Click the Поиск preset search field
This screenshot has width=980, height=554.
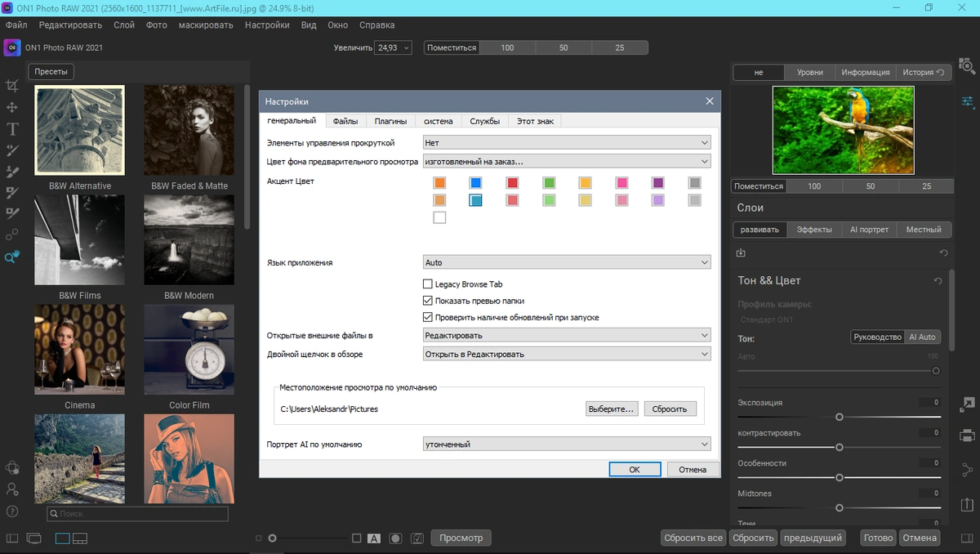[x=137, y=514]
